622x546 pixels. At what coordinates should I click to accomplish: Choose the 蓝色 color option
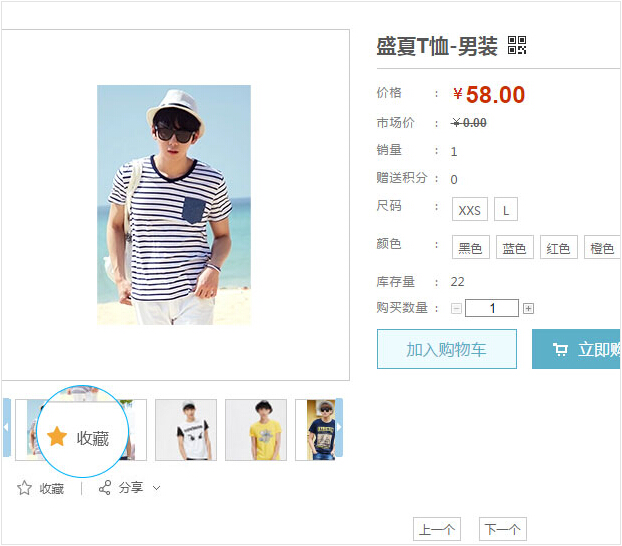pos(514,248)
